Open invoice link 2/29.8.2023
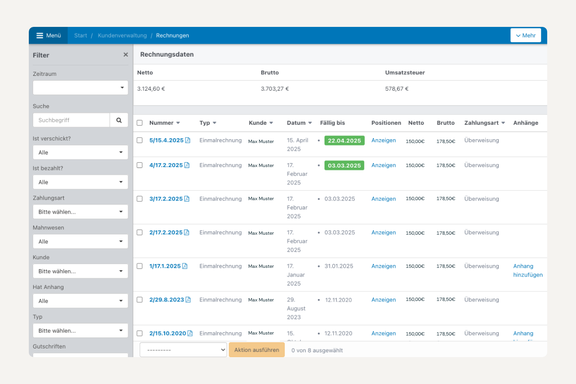Image resolution: width=576 pixels, height=384 pixels. [x=166, y=300]
